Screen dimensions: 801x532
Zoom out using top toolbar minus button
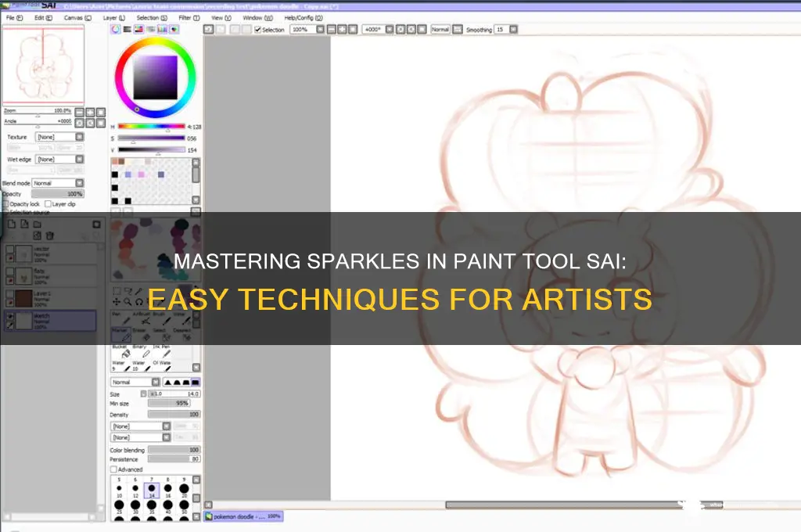[x=331, y=30]
